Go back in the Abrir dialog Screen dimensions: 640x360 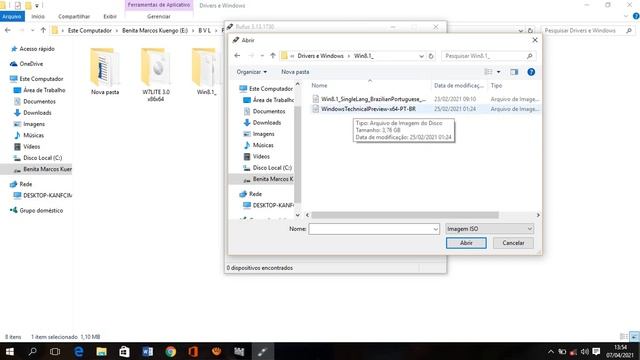[x=237, y=56]
